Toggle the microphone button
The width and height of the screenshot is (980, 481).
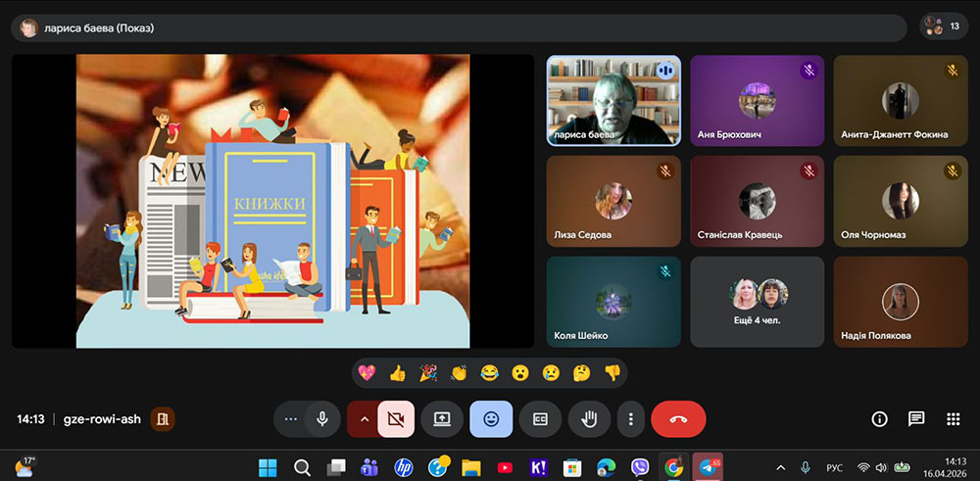[x=321, y=419]
